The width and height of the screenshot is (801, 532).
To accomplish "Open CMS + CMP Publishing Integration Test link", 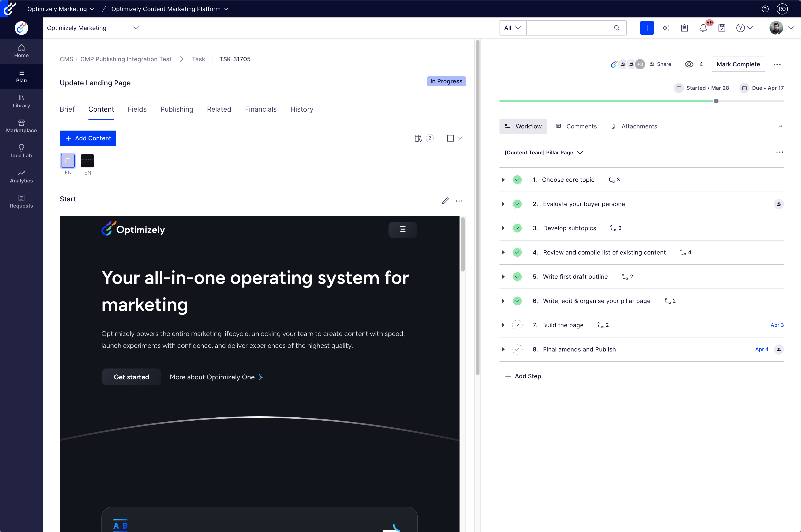I will click(115, 59).
